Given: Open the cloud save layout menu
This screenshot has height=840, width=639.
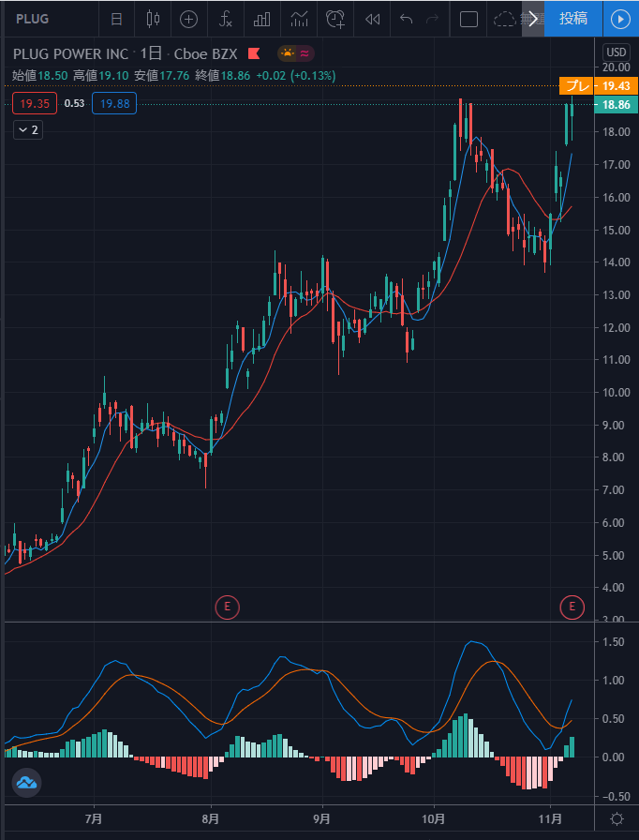Looking at the screenshot, I should [505, 20].
